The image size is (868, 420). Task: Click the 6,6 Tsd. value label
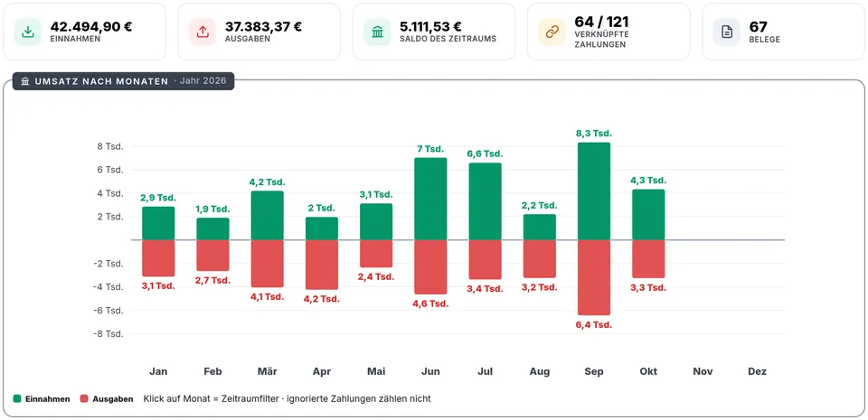(485, 154)
